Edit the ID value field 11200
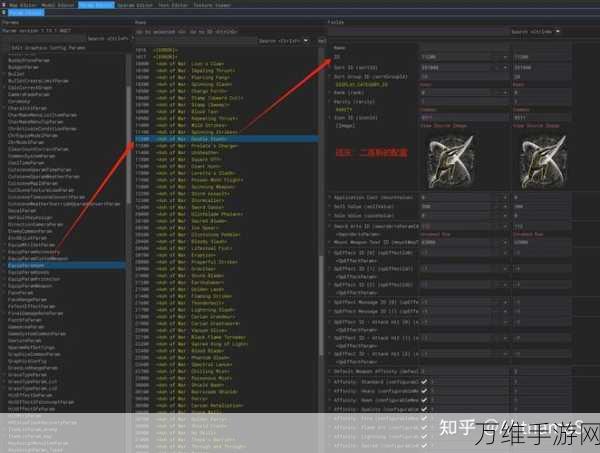The width and height of the screenshot is (600, 453). tap(455, 57)
